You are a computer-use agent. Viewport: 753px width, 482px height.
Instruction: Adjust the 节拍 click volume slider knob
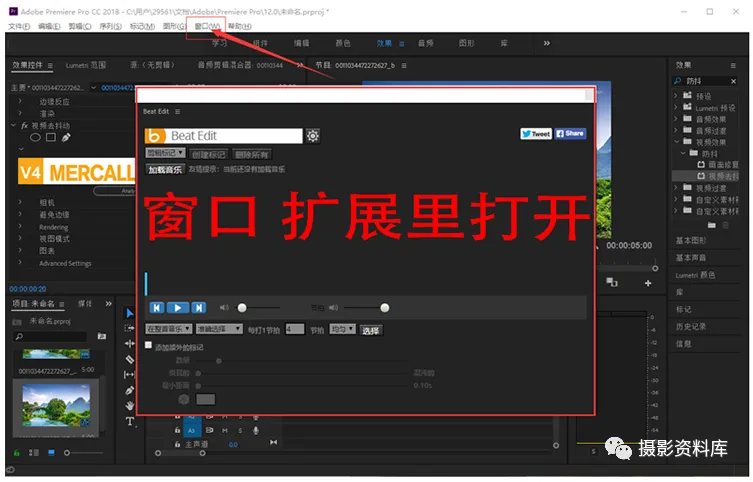click(385, 308)
